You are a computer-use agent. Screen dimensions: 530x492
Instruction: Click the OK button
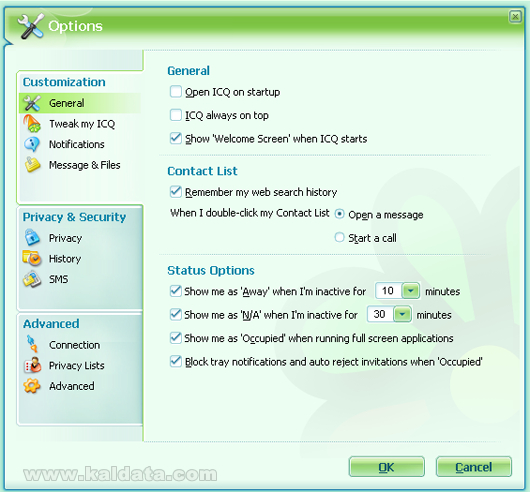[386, 467]
